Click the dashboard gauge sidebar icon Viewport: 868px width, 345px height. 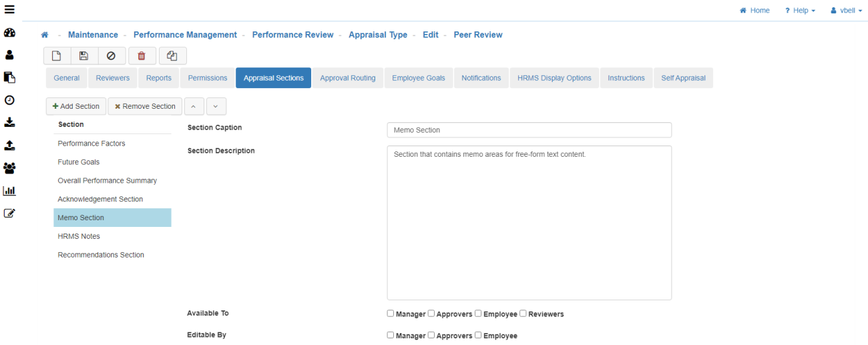click(x=9, y=33)
